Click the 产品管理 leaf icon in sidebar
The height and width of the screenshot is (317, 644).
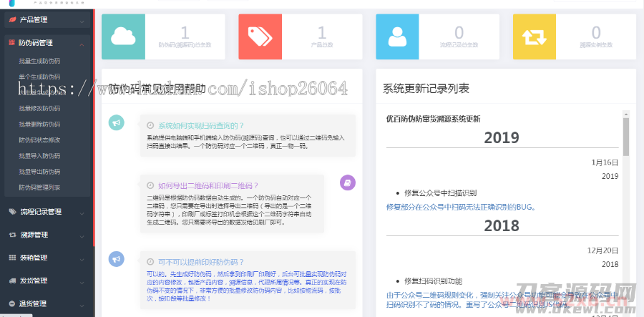pyautogui.click(x=12, y=20)
